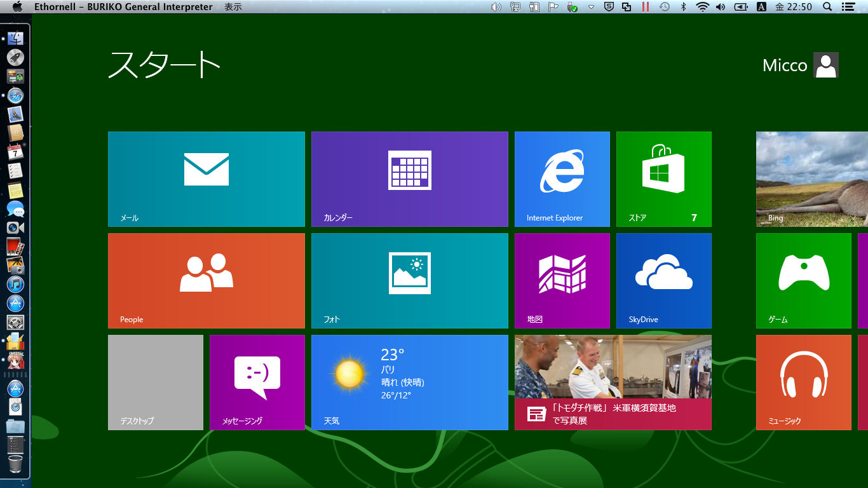The width and height of the screenshot is (868, 488).
Task: Open Bluetooth menu bar icon
Action: (684, 6)
